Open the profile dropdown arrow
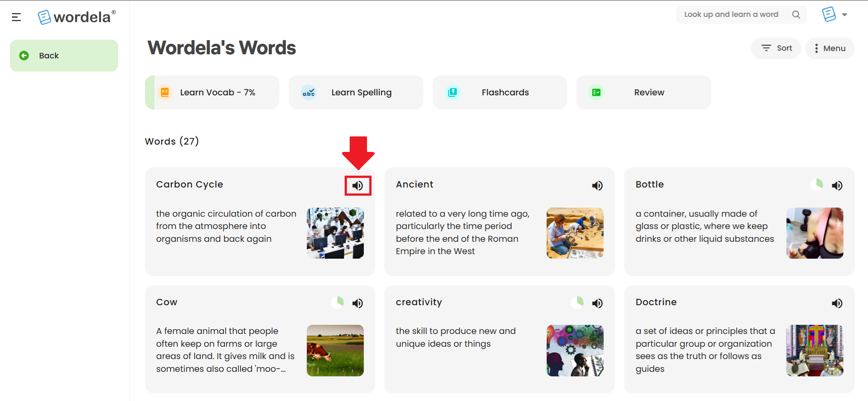The height and width of the screenshot is (401, 868). (x=844, y=15)
